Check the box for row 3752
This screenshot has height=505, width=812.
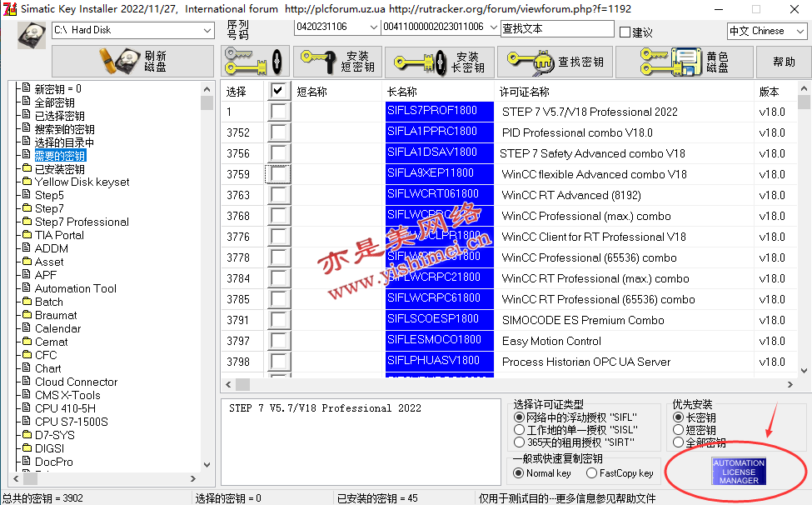[x=278, y=132]
